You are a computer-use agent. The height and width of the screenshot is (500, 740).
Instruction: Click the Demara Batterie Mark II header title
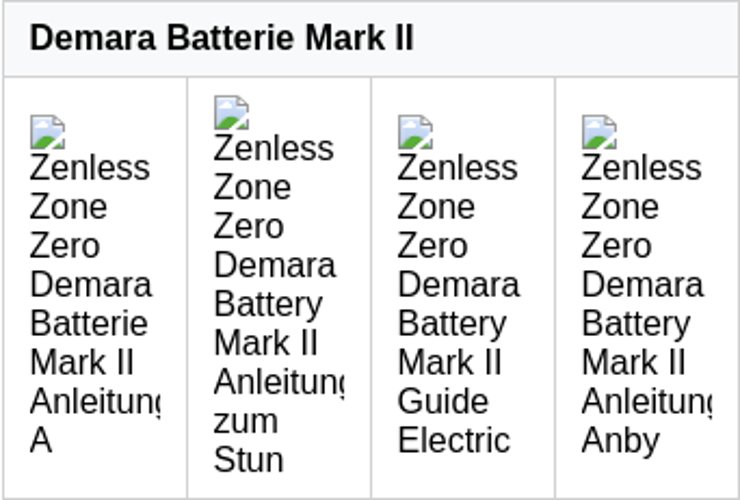[x=221, y=39]
